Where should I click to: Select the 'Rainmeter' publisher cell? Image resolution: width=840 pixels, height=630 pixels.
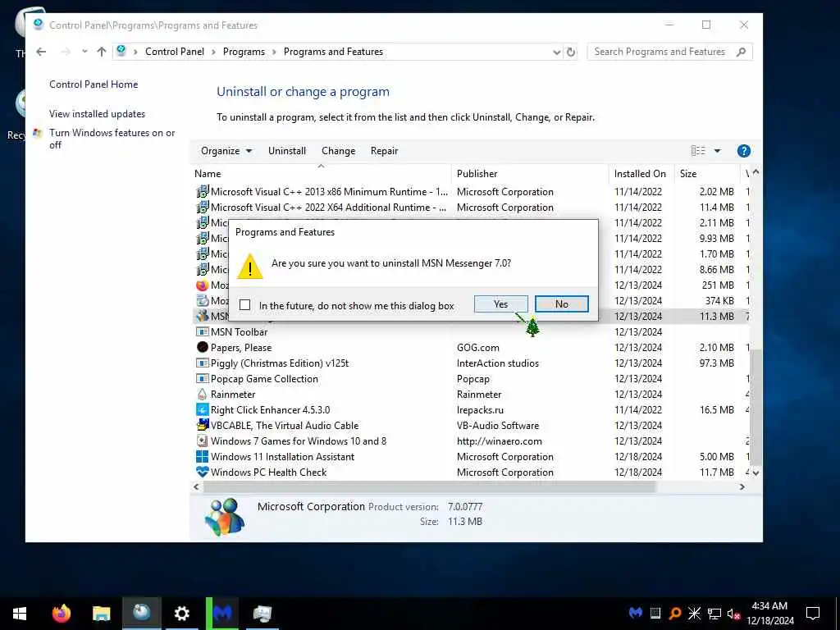point(479,394)
